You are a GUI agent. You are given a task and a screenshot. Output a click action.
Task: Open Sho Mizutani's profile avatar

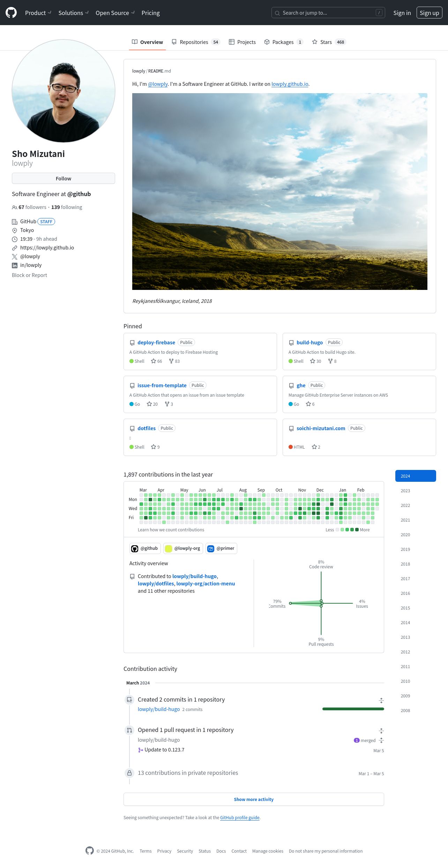64,91
